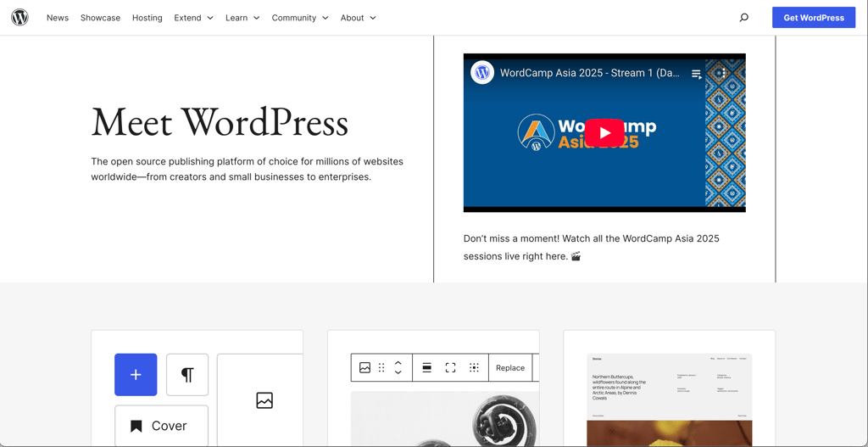Open the Hosting menu item
Viewport: 868px width, 447px height.
(147, 18)
